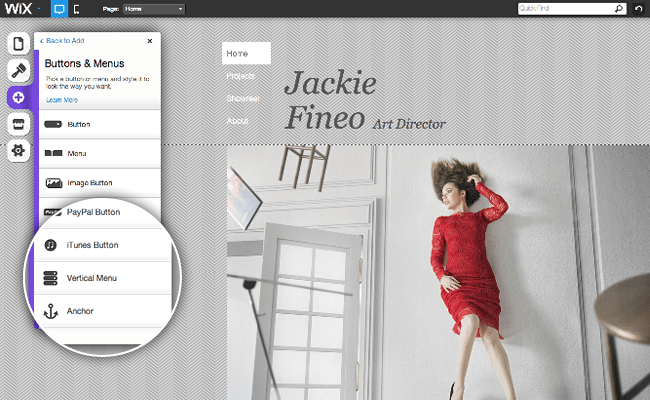650x400 pixels.
Task: Open the Wix App Market store icon
Action: 18,124
